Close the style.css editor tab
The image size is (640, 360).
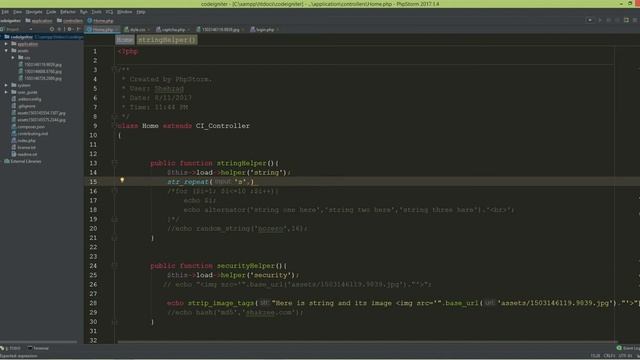pos(149,29)
